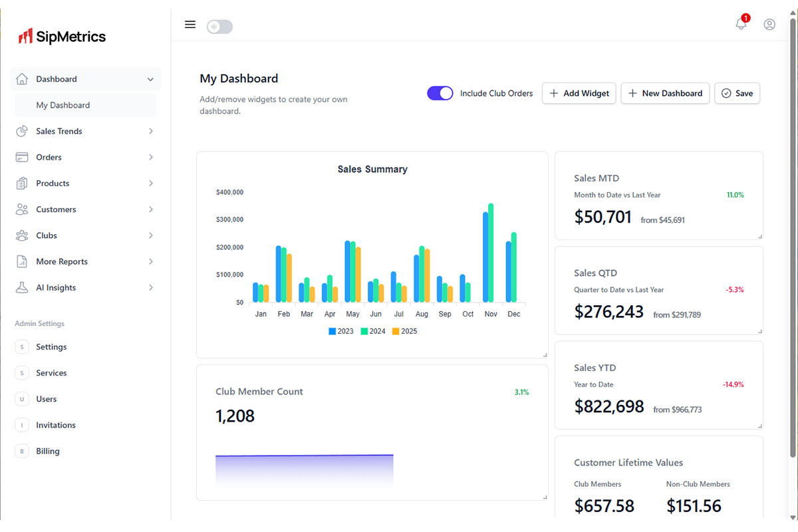The image size is (798, 532).
Task: Click the AI Insights flask icon
Action: pos(22,288)
